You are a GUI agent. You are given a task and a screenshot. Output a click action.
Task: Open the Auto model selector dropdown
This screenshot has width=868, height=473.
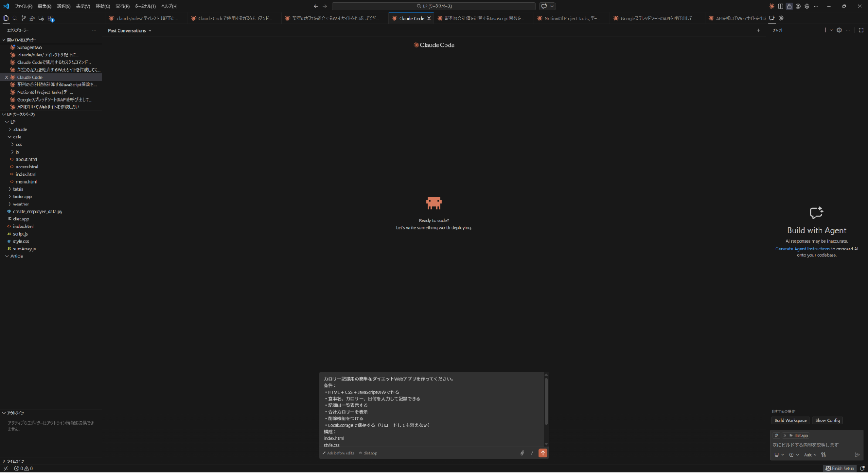pos(810,455)
